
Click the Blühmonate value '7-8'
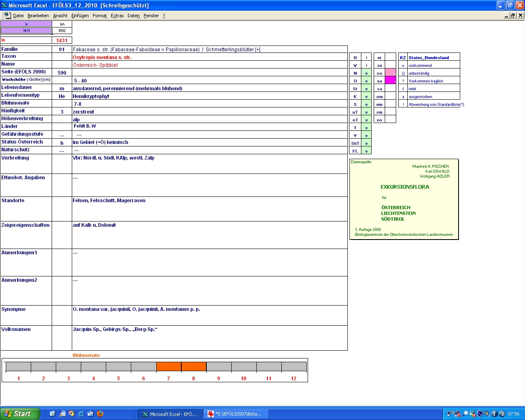click(x=78, y=104)
